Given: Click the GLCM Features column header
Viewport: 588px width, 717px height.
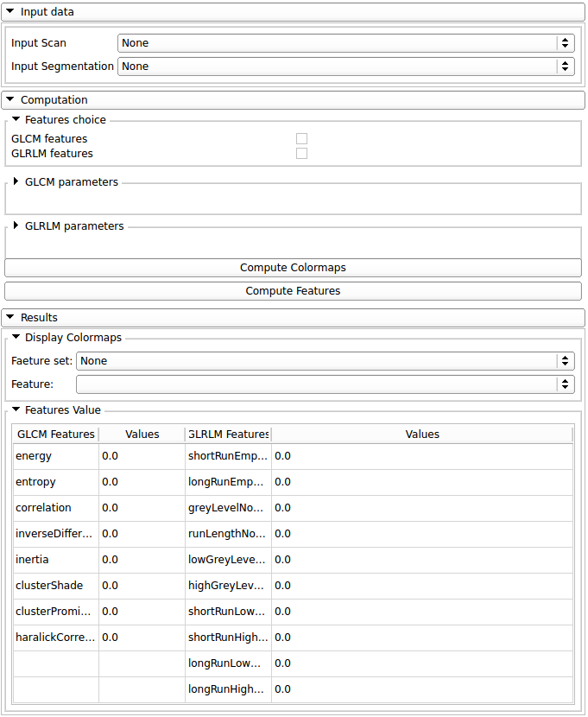Looking at the screenshot, I should [56, 435].
